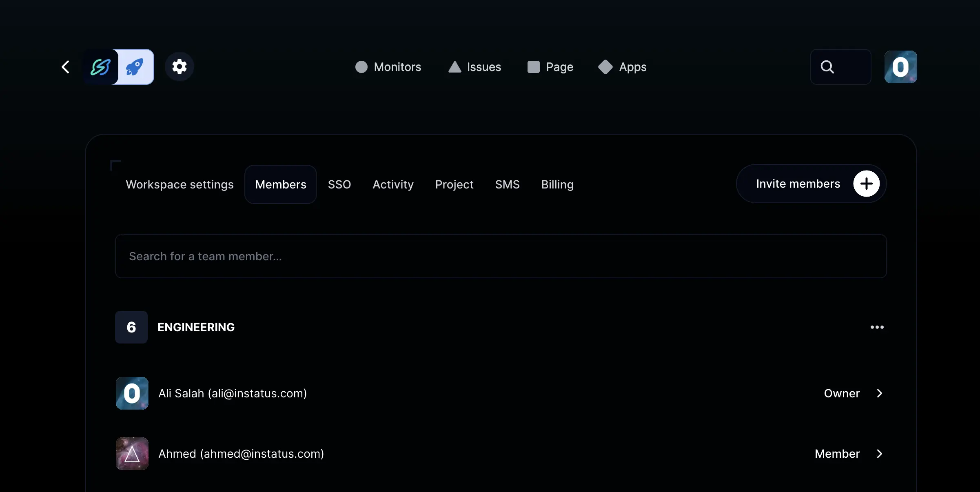Select the green planet workspace icon

coord(100,67)
